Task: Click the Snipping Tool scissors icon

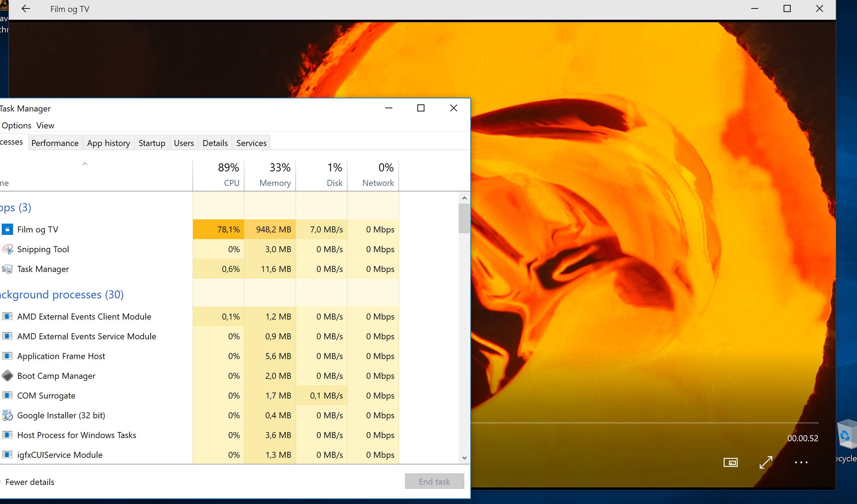Action: click(7, 249)
